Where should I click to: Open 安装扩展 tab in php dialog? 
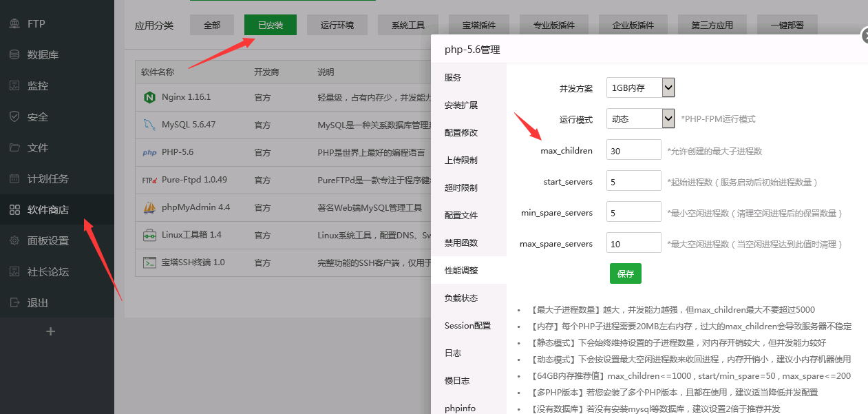pyautogui.click(x=469, y=105)
